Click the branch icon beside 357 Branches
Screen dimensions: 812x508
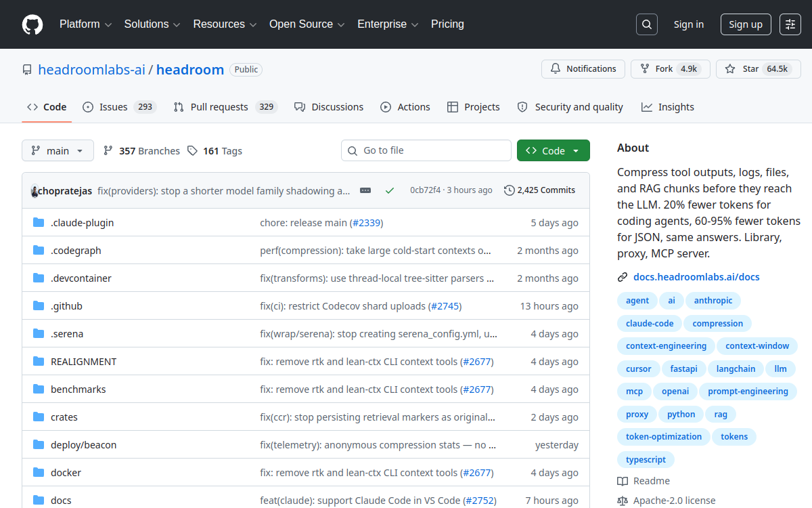(108, 150)
